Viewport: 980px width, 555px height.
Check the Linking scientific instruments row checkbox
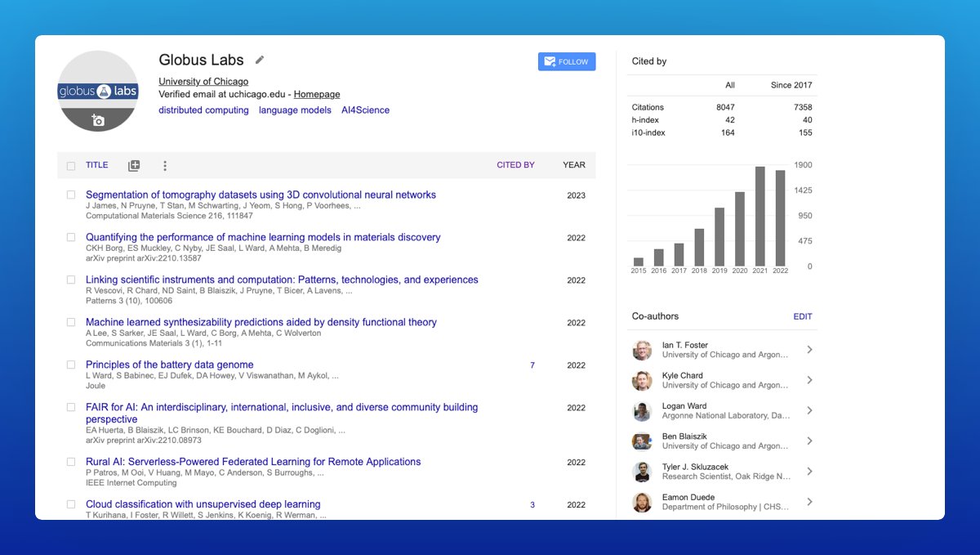(71, 280)
